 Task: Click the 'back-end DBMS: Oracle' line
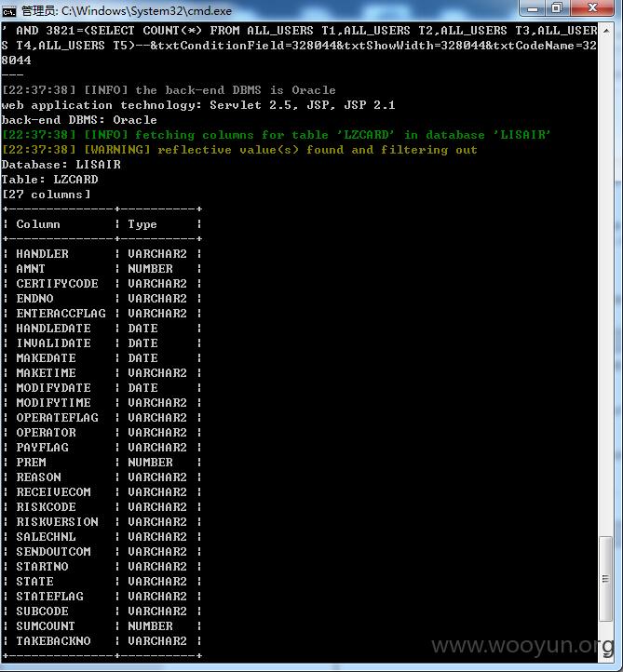click(x=79, y=120)
